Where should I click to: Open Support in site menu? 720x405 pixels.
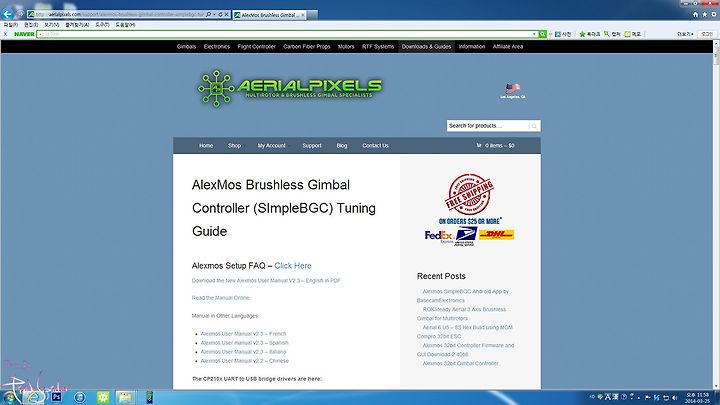pos(312,145)
